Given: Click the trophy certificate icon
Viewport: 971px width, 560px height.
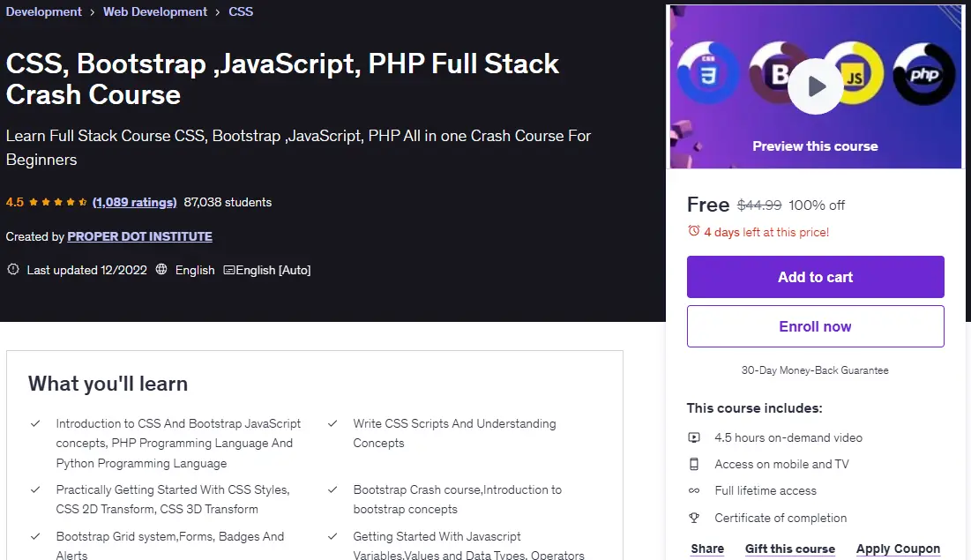Looking at the screenshot, I should (x=694, y=518).
